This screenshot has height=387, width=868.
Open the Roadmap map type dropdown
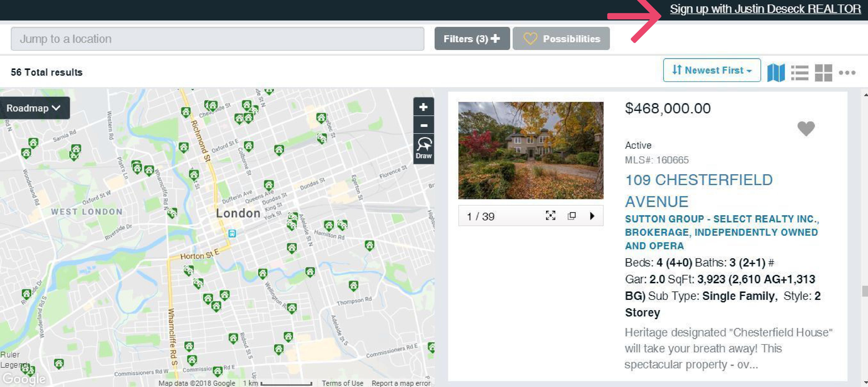tap(34, 108)
